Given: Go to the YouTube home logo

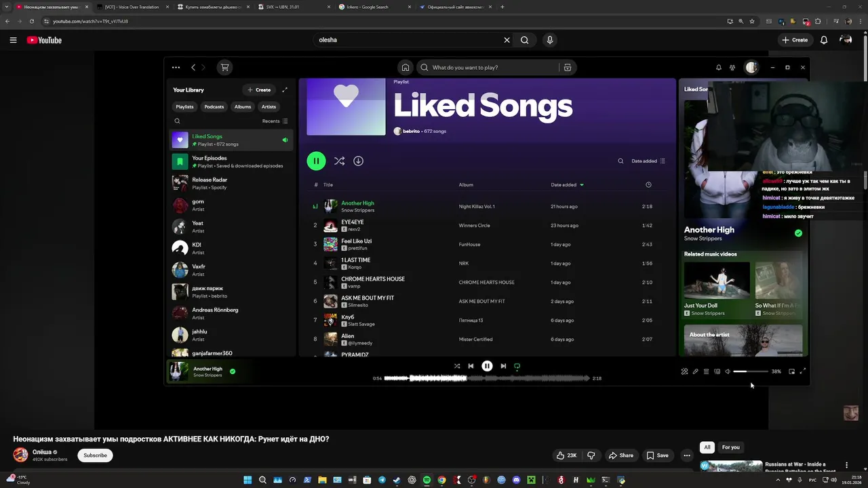Looking at the screenshot, I should point(44,40).
